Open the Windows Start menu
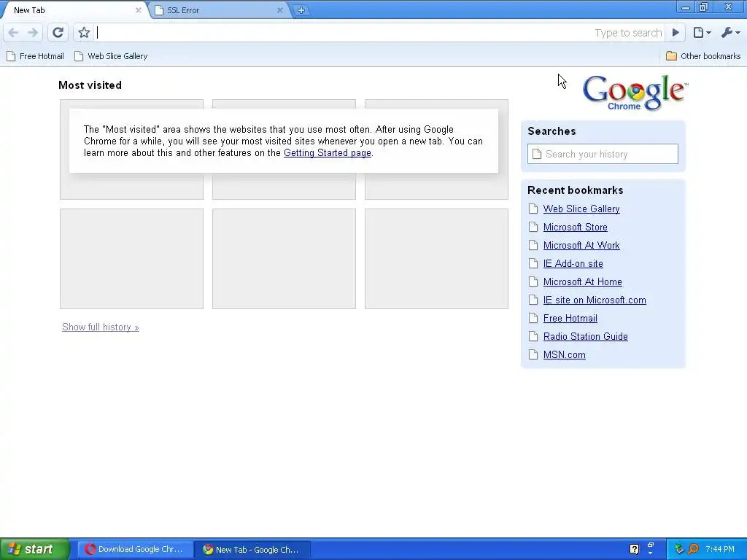The height and width of the screenshot is (560, 747). 35,549
